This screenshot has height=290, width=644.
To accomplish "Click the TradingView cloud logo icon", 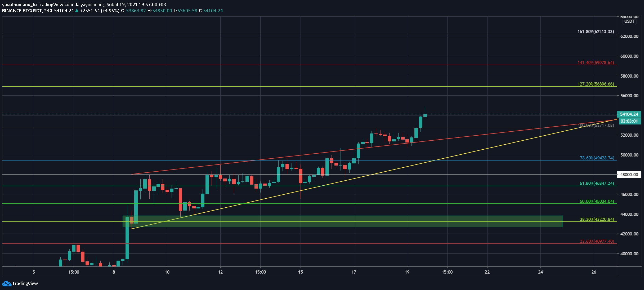I will (x=7, y=284).
